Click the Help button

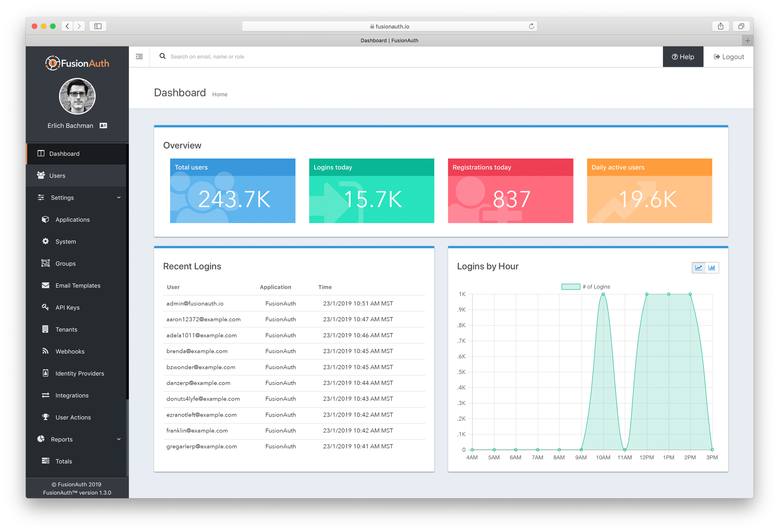tap(683, 57)
